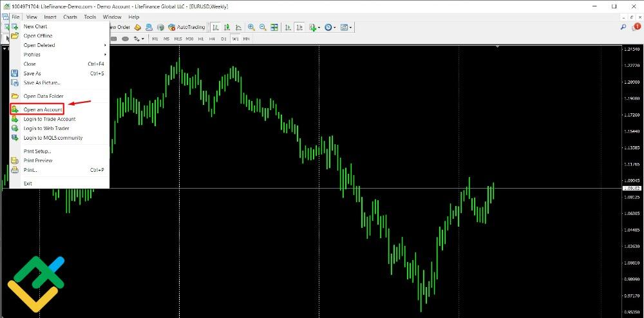644x318 pixels.
Task: Switch timeframe to H1
Action: pos(201,39)
